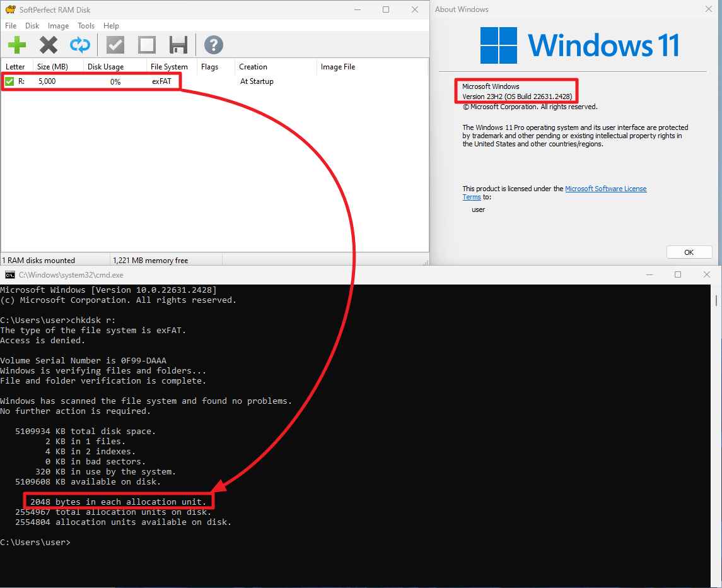Viewport: 722px width, 588px height.
Task: Close the About Windows dialog
Action: pos(709,9)
